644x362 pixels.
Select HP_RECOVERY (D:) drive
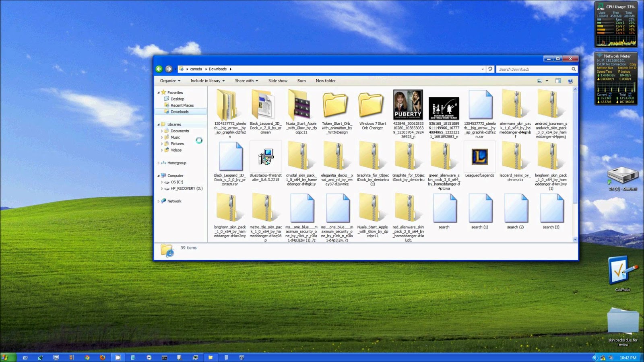tap(186, 189)
